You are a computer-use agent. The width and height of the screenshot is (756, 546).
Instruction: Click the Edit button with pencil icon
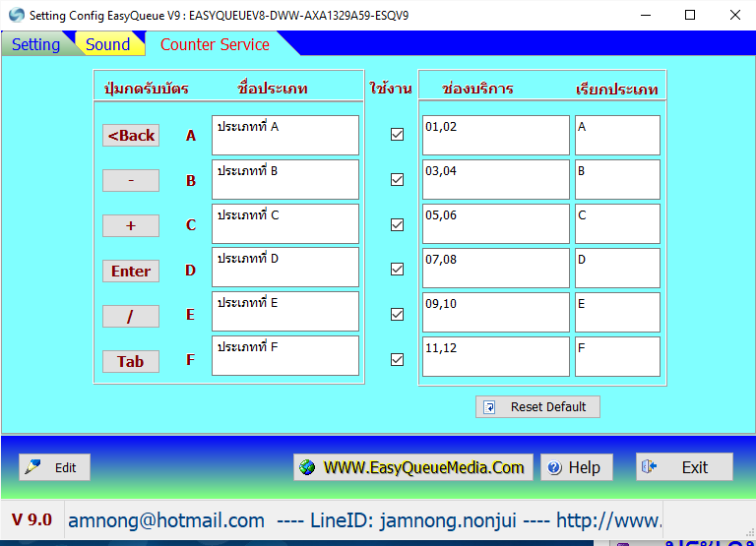[54, 467]
